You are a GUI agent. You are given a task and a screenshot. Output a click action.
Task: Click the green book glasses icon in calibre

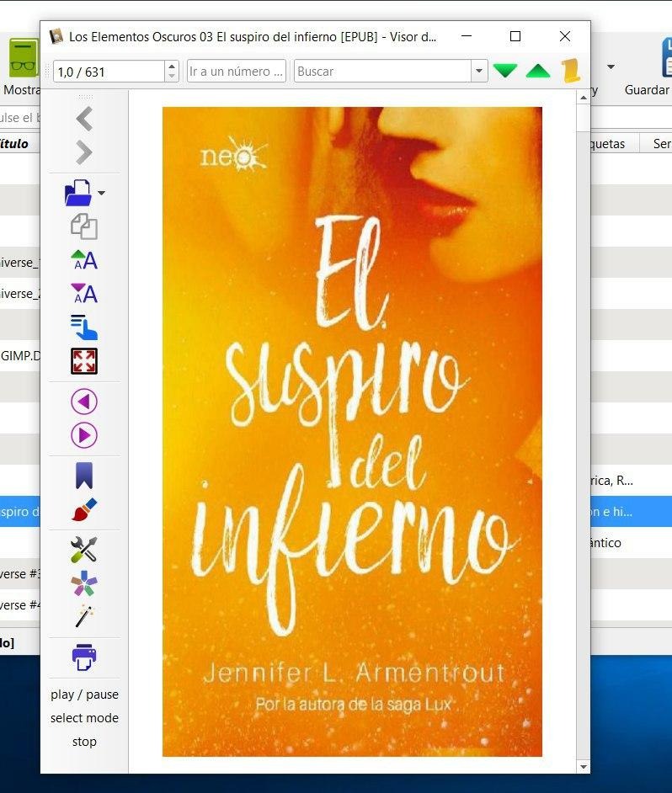[24, 58]
